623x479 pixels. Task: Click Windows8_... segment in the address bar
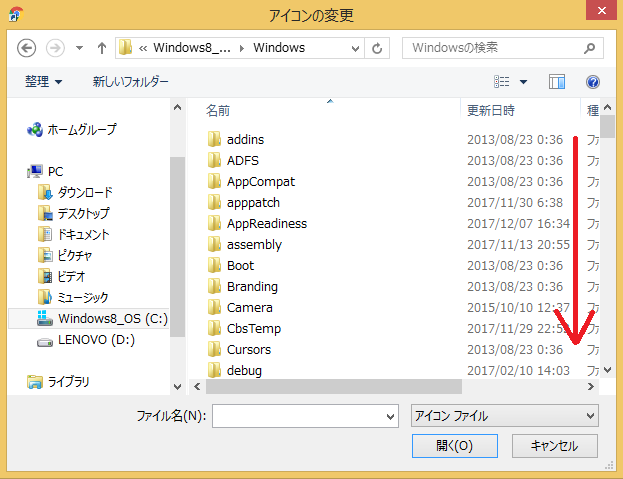192,48
